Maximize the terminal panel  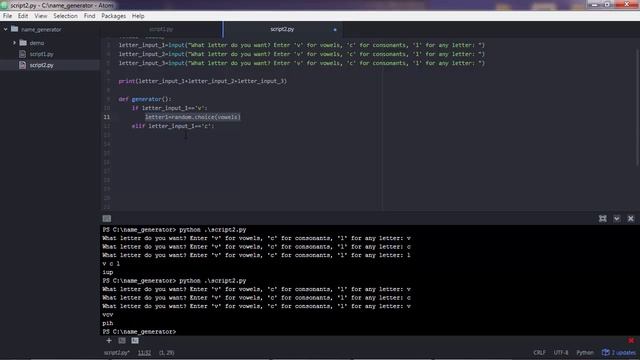pos(602,219)
